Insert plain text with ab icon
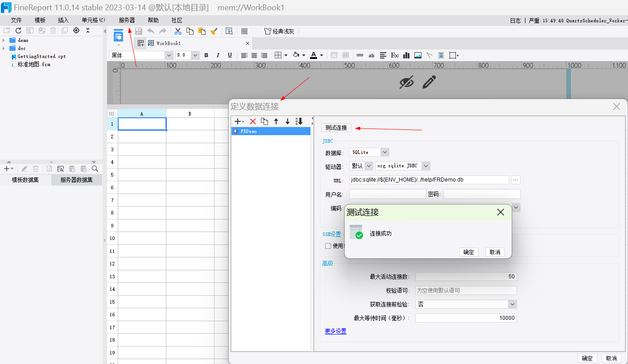 (x=371, y=55)
